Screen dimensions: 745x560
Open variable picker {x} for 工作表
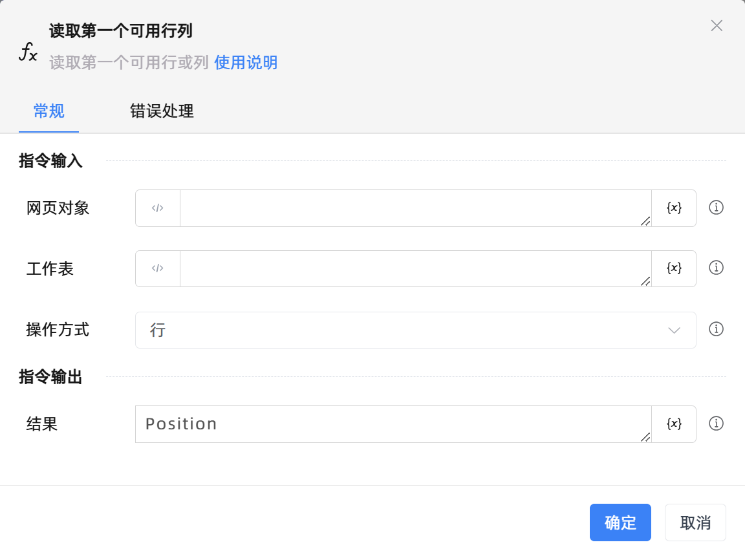(674, 268)
